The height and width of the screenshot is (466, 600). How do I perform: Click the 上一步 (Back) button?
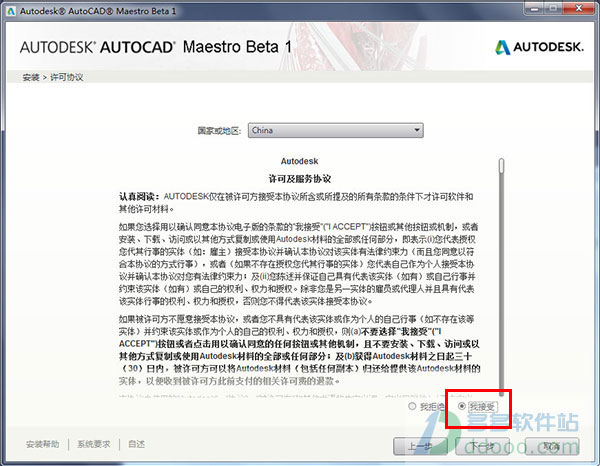pos(420,446)
